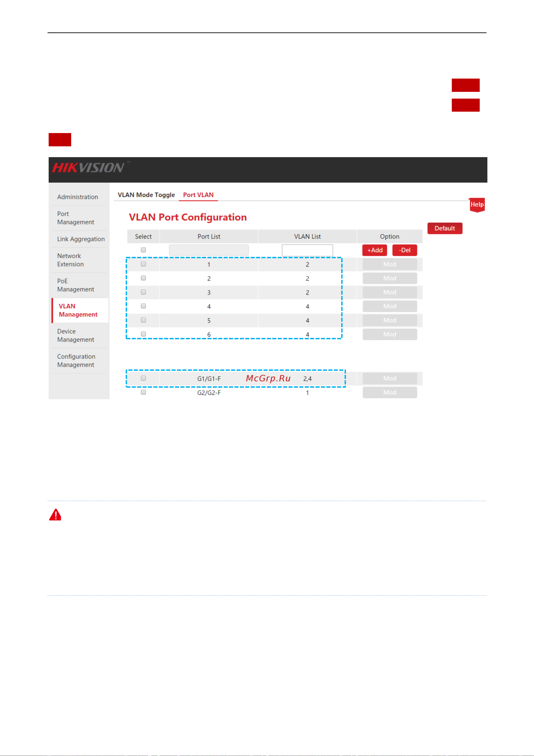This screenshot has width=534, height=756.
Task: Tick the port 5 checkbox
Action: click(143, 320)
